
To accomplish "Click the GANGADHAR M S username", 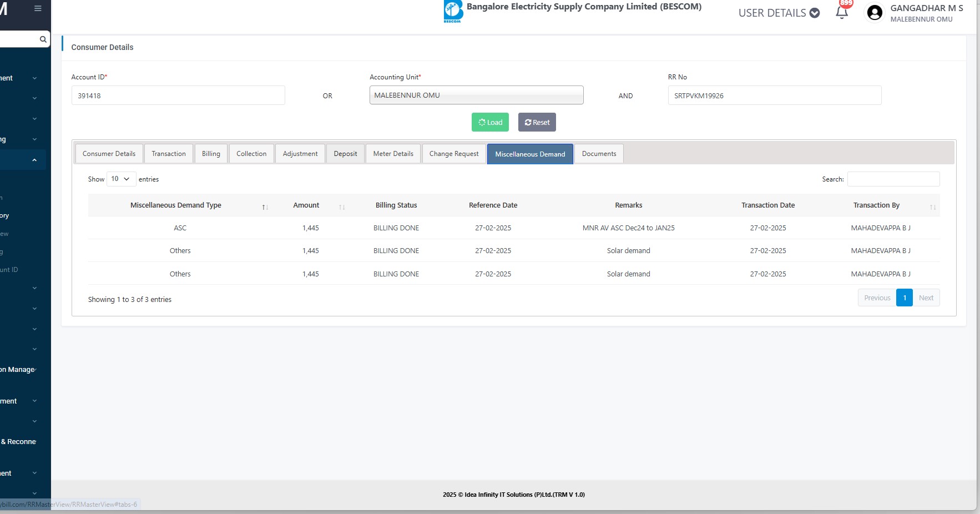I will [x=927, y=8].
